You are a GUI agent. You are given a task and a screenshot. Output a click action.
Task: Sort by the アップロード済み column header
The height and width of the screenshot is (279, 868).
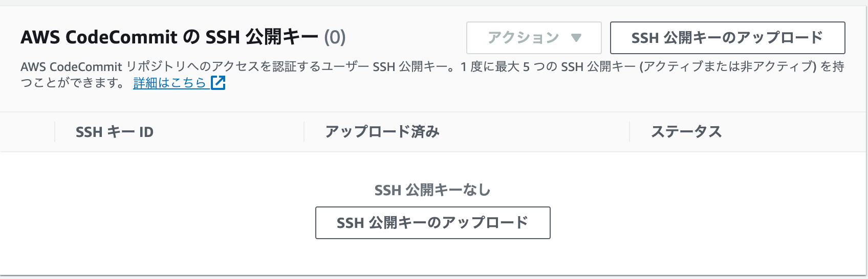[382, 132]
